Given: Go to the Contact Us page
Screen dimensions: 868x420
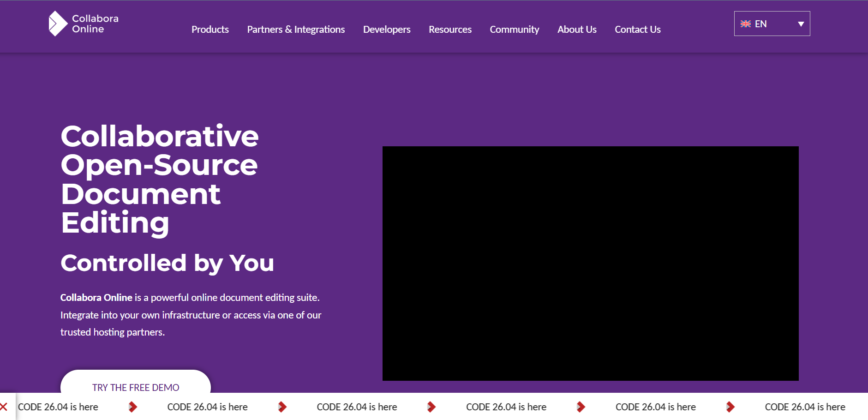Looking at the screenshot, I should [x=637, y=30].
